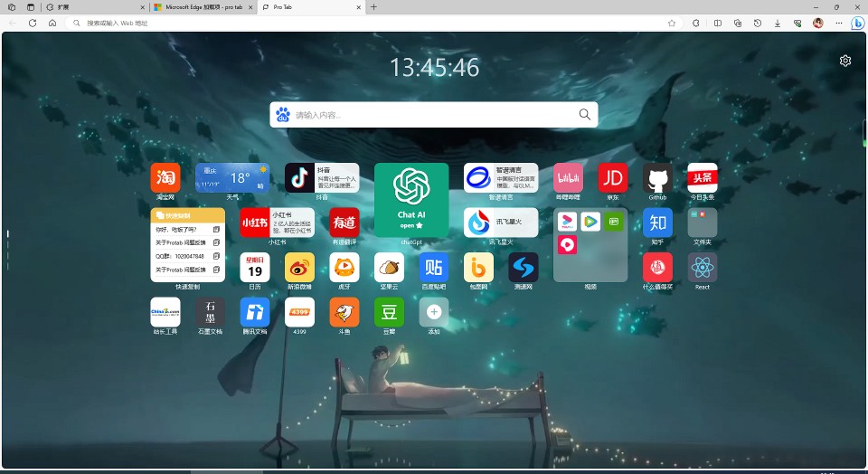Launch the Chat AI green card

point(411,200)
